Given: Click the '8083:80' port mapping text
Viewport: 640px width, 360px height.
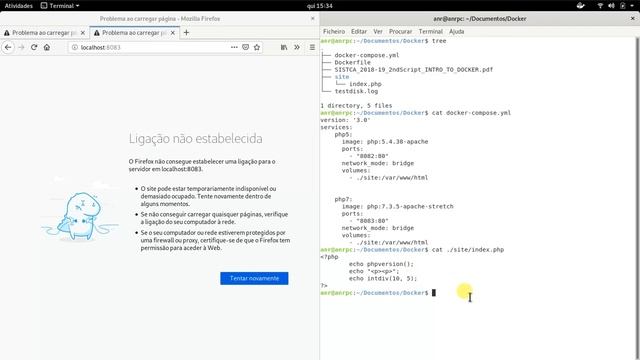Looking at the screenshot, I should 372,221.
